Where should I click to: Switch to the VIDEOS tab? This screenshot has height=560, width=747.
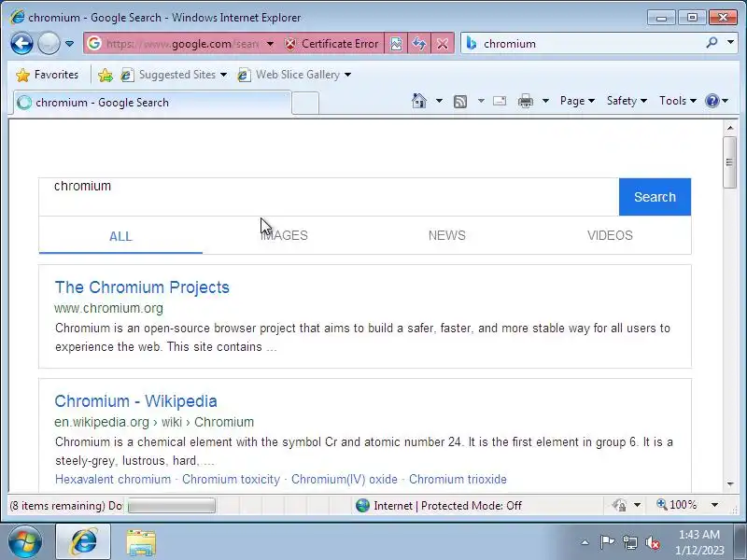[x=610, y=236]
